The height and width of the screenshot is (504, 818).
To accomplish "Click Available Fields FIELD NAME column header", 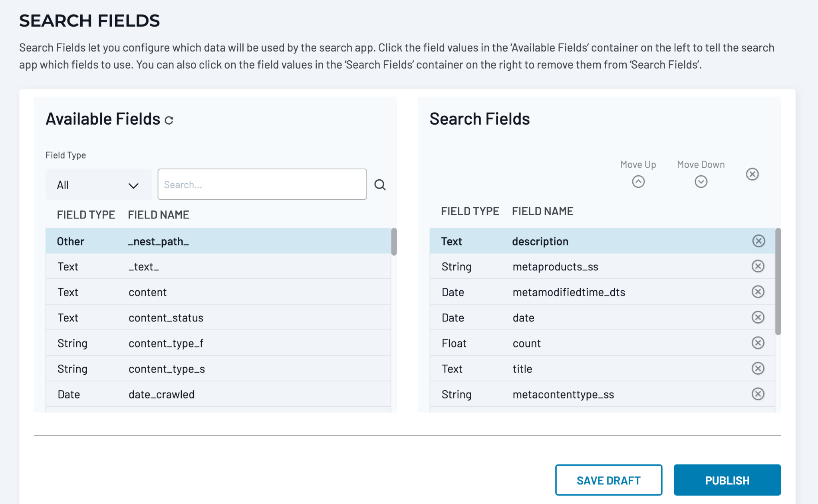I will point(159,215).
